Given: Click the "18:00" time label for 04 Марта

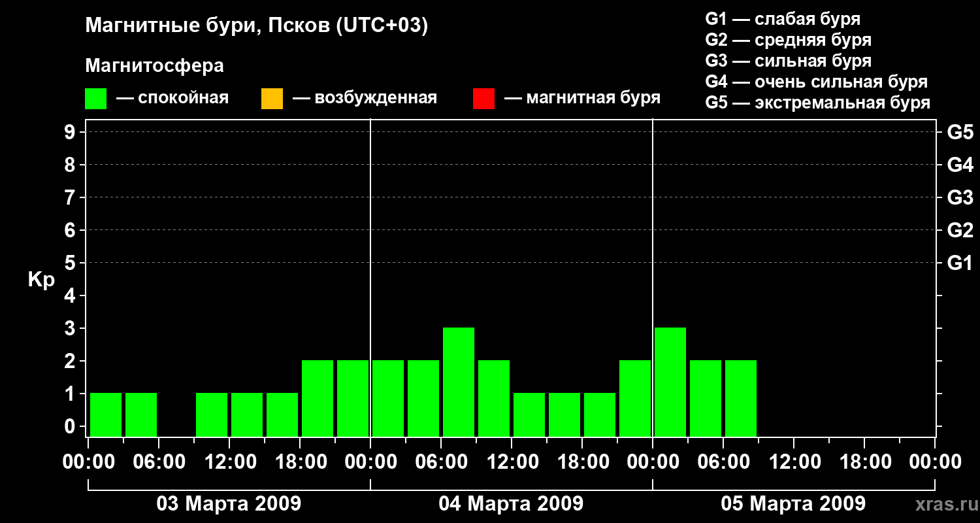Looking at the screenshot, I should [x=582, y=462].
